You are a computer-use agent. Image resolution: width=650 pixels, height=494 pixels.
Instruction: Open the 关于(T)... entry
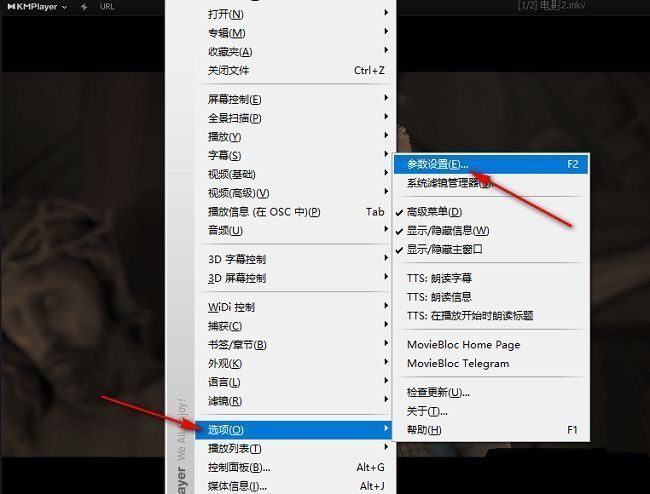(491, 411)
